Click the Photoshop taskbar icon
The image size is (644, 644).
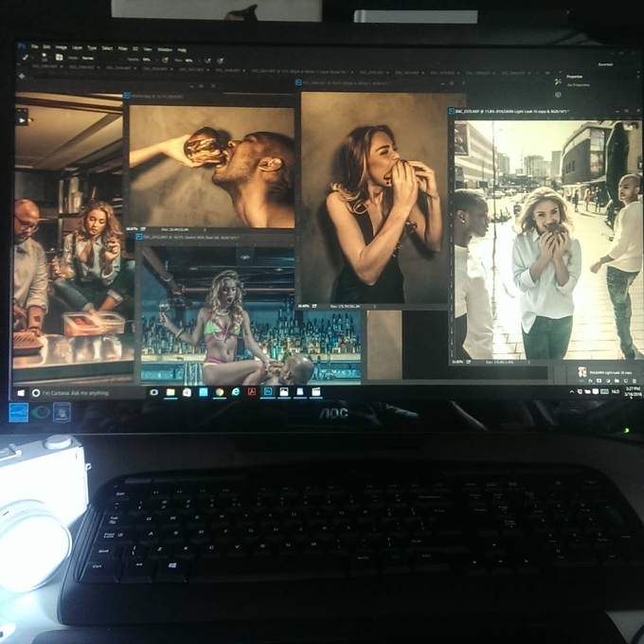click(268, 392)
